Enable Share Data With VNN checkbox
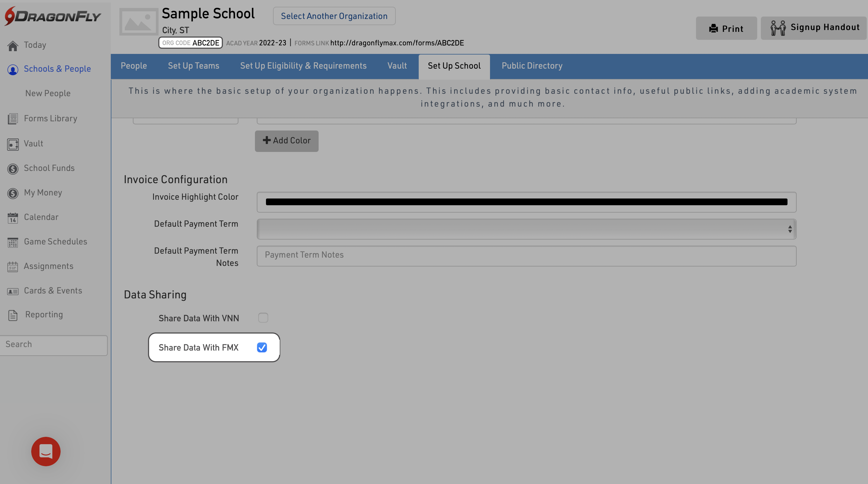Viewport: 868px width, 484px height. [263, 318]
